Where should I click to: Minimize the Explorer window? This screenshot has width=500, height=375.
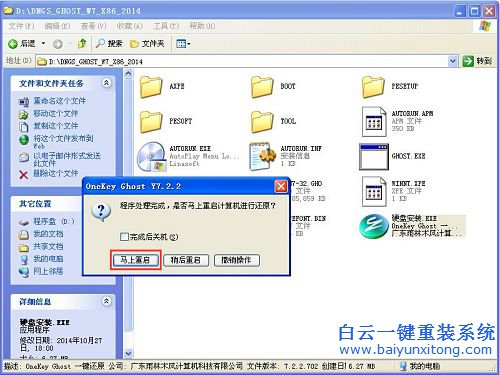460,11
